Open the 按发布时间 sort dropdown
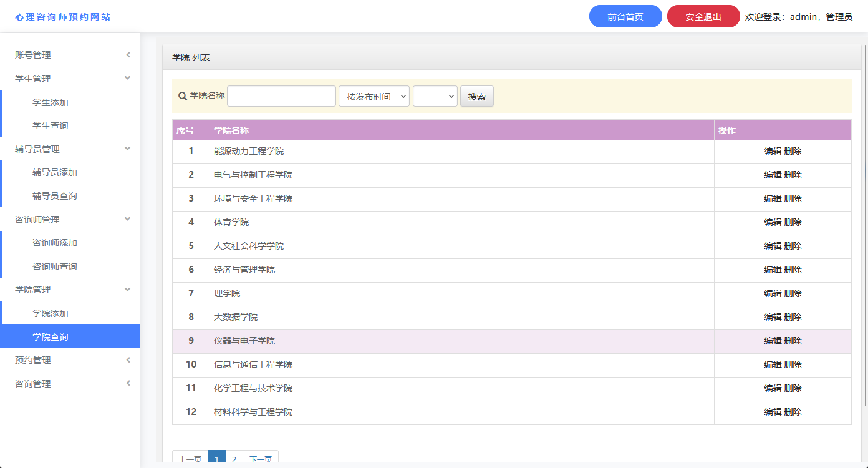Image resolution: width=868 pixels, height=468 pixels. (374, 96)
